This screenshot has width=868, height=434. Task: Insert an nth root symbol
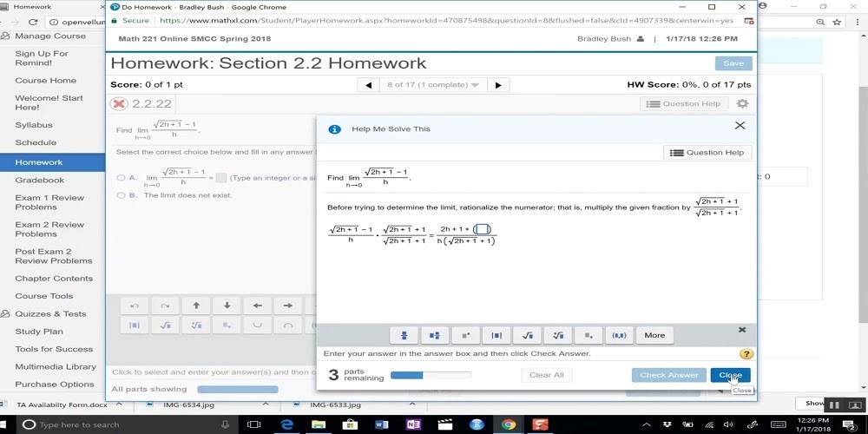(x=557, y=335)
